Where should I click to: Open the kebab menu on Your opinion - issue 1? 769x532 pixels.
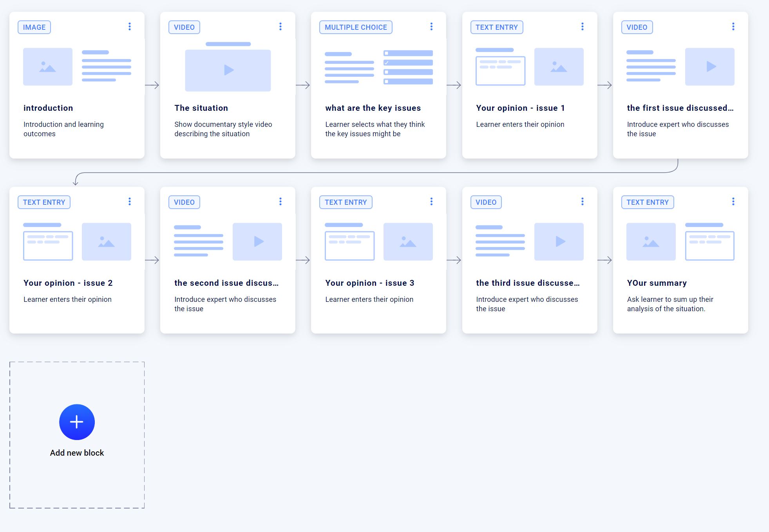(582, 27)
